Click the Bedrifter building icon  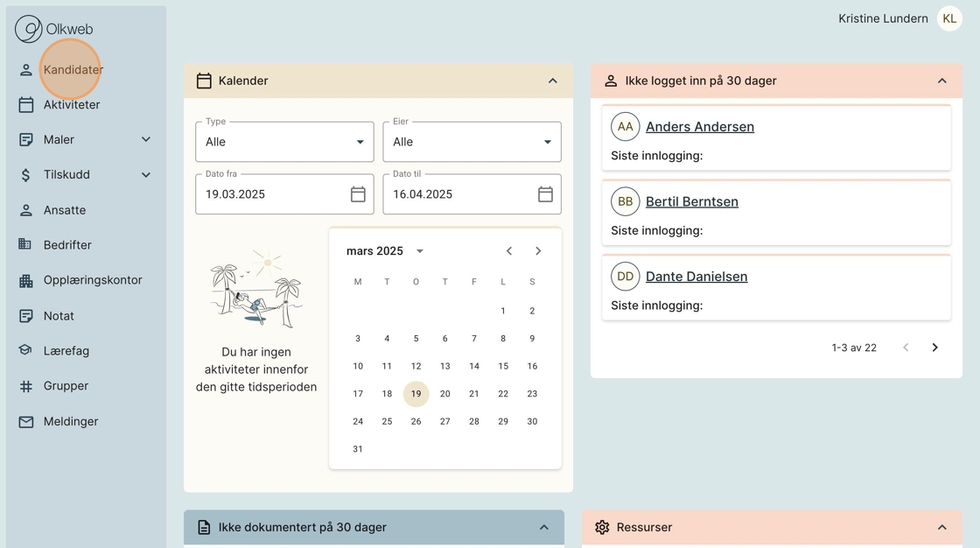click(25, 244)
